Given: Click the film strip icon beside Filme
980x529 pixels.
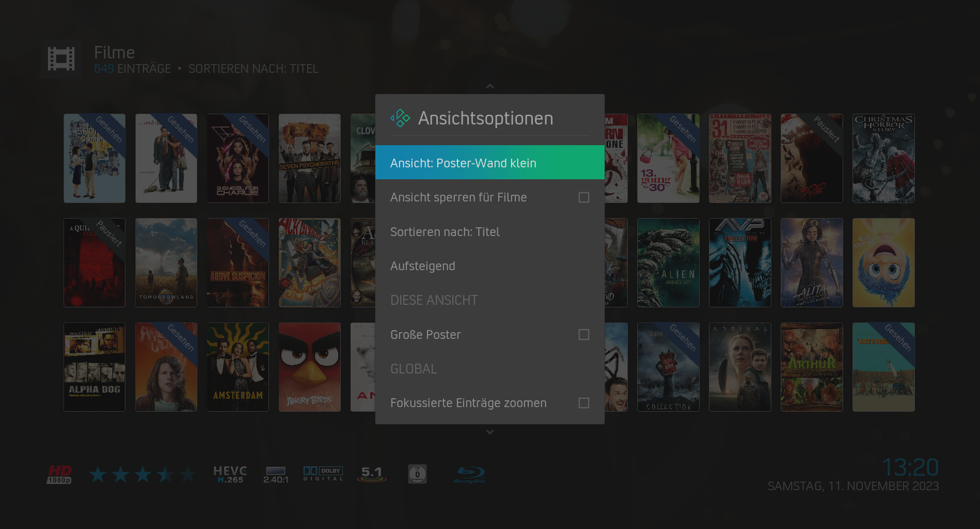Looking at the screenshot, I should [61, 59].
